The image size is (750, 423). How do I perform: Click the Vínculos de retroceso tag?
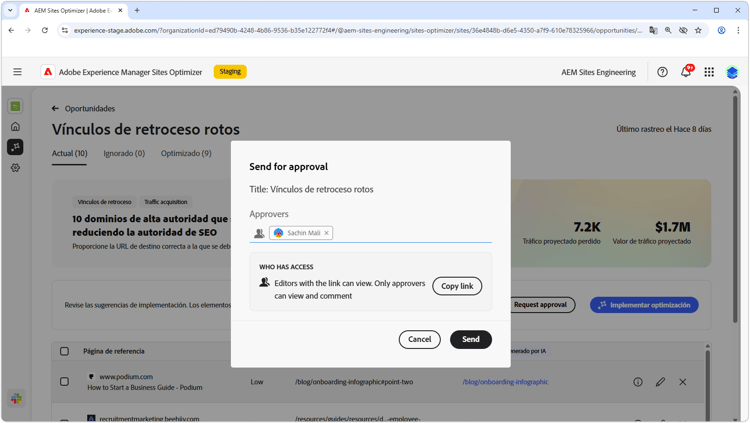click(104, 202)
